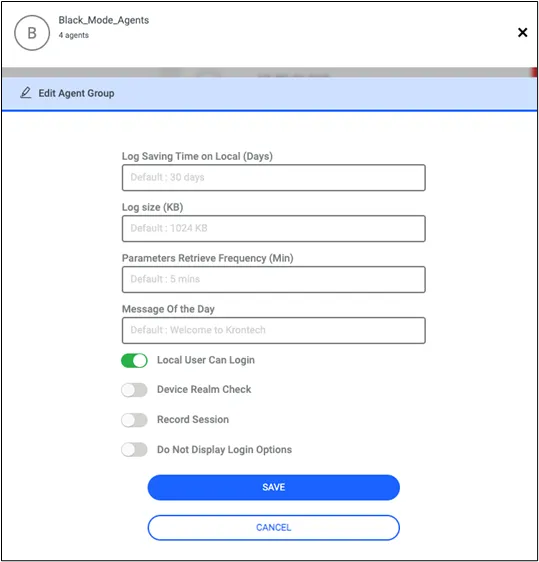Image resolution: width=539 pixels, height=562 pixels.
Task: Enable Device Realm Check toggle
Action: pos(134,390)
